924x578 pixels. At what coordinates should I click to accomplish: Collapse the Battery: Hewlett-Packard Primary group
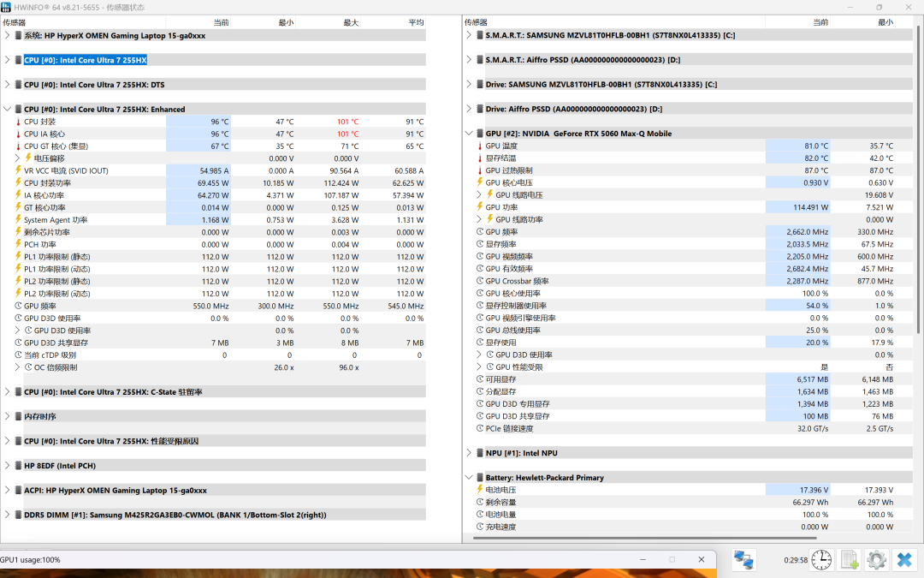[469, 478]
